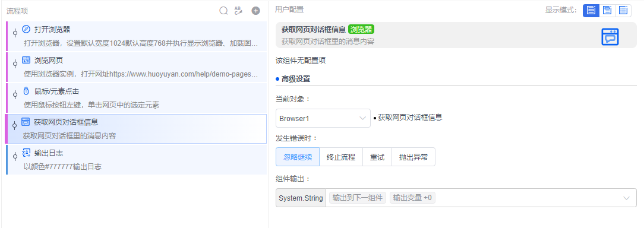
Task: Click the 输出变量 +0 tag
Action: [412, 198]
